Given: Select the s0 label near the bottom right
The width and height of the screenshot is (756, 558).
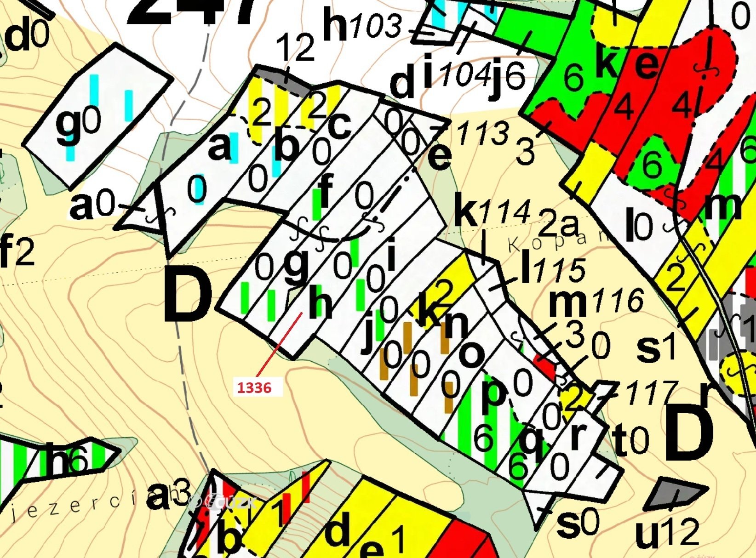Looking at the screenshot, I should 578,524.
